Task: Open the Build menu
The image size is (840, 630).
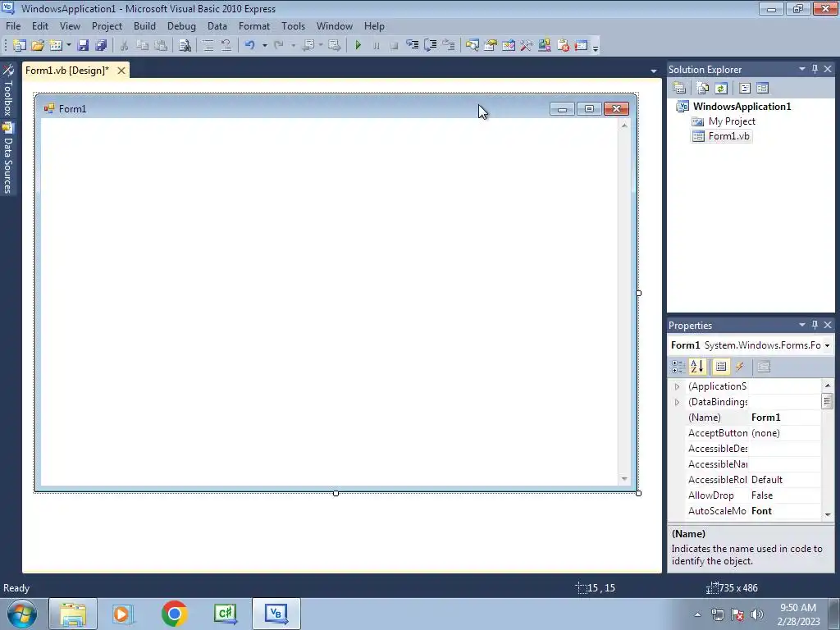Action: pyautogui.click(x=144, y=25)
